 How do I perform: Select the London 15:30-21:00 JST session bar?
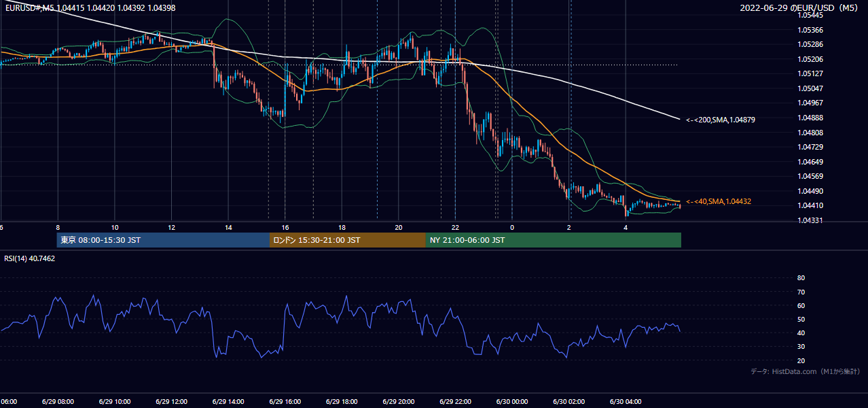pyautogui.click(x=348, y=240)
